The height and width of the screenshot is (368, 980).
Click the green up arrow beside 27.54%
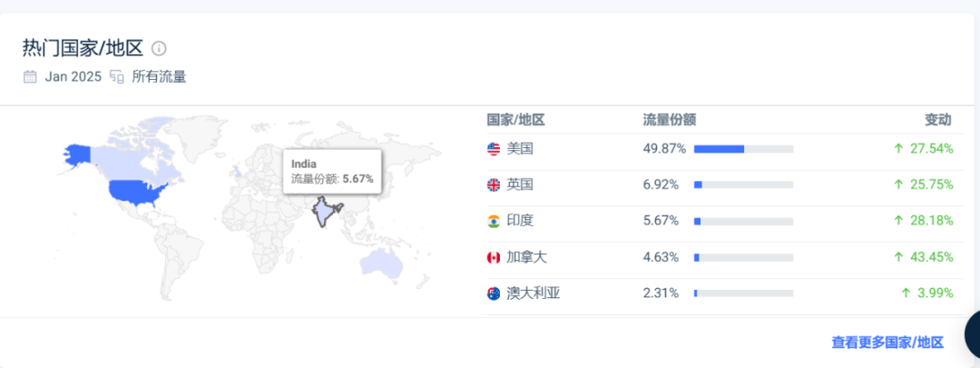coord(898,149)
